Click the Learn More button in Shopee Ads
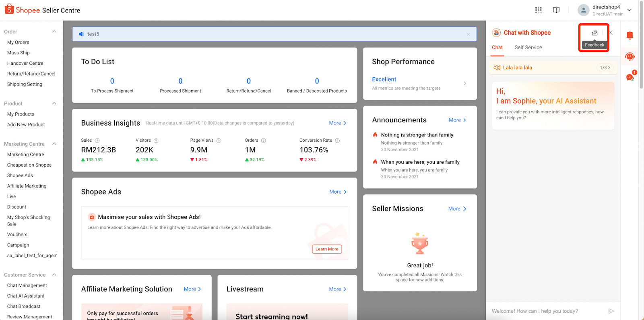Viewport: 644px width, 320px height. click(327, 249)
